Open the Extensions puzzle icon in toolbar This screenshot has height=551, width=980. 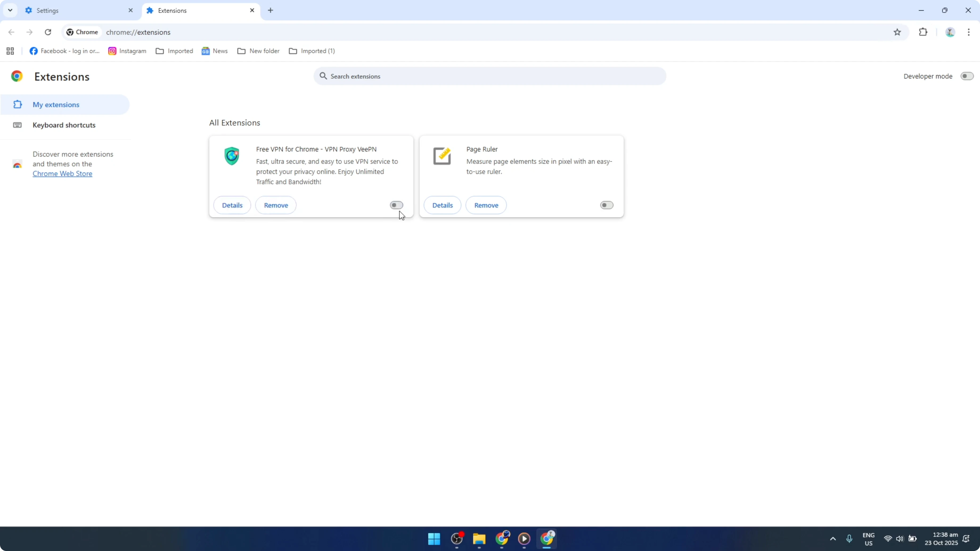(923, 32)
